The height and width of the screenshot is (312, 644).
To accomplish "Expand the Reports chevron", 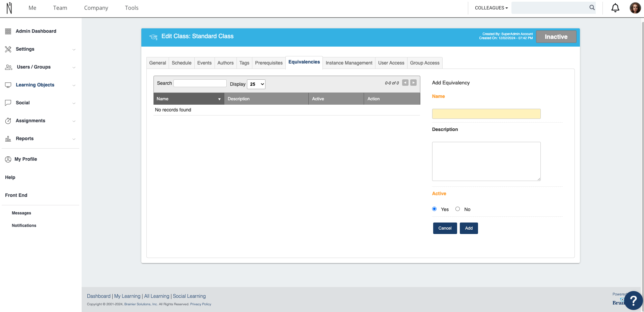I will (74, 139).
